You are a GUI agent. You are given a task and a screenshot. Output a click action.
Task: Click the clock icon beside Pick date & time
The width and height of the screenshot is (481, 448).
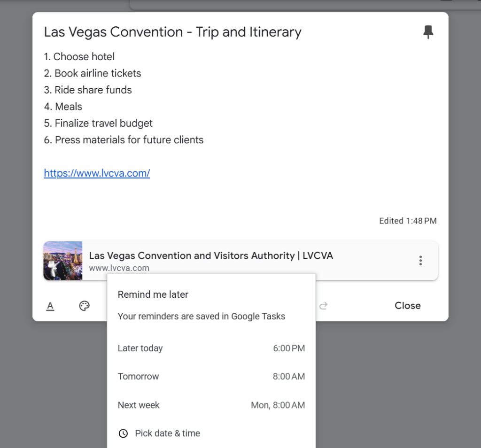pos(123,433)
